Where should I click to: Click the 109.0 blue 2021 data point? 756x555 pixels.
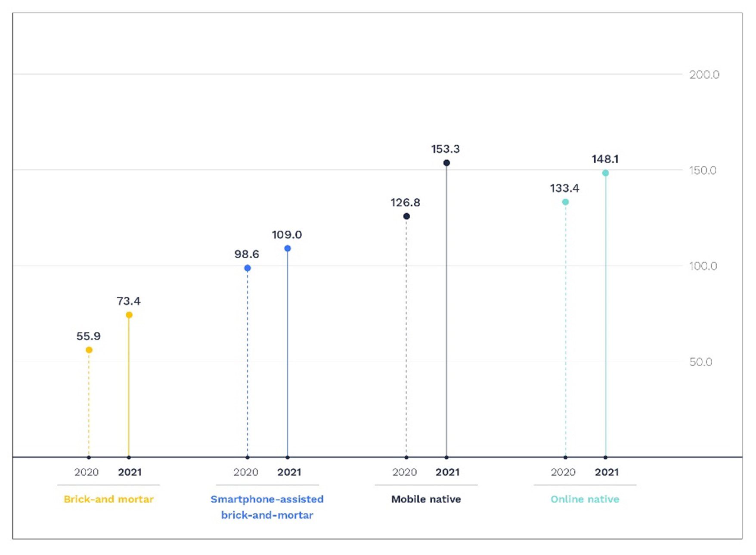288,248
